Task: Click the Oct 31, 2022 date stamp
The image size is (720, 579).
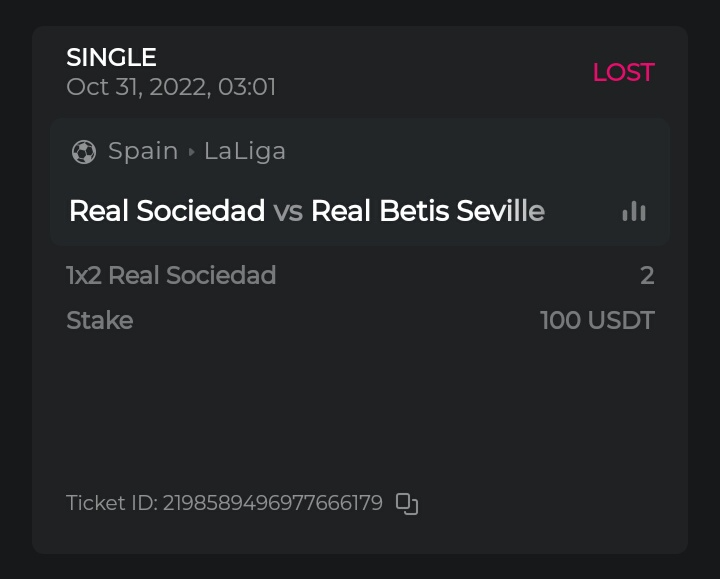Action: (x=134, y=87)
